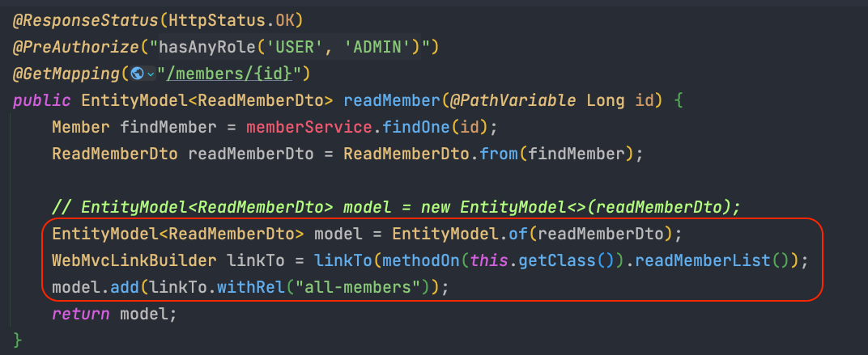Click the @PreAuthorize annotation

(x=75, y=47)
